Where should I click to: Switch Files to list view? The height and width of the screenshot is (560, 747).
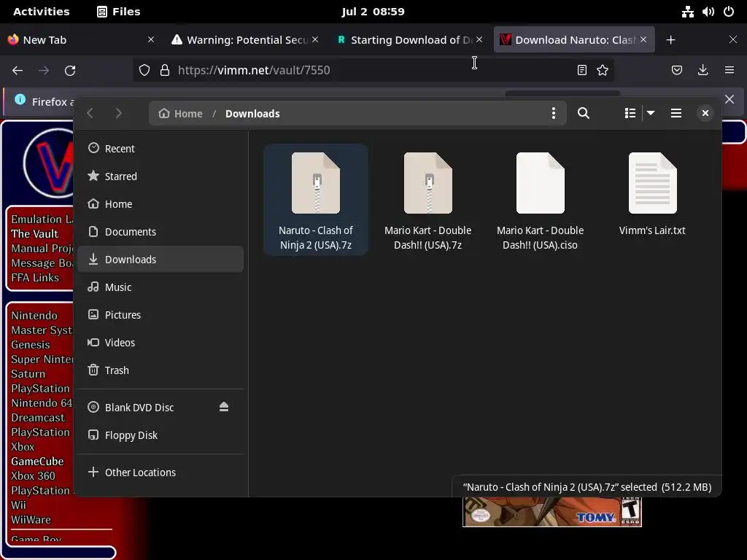(x=630, y=113)
